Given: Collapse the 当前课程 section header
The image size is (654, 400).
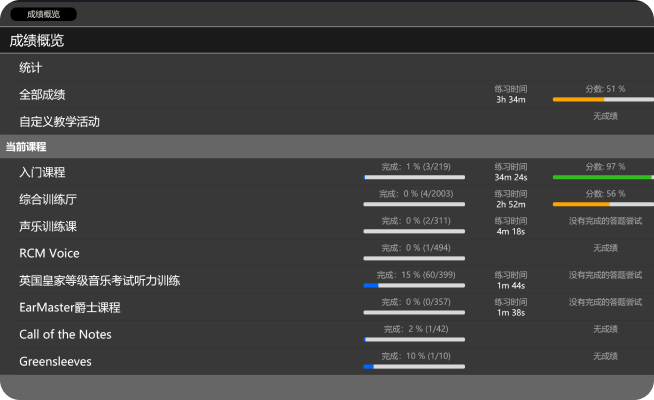Looking at the screenshot, I should (x=27, y=147).
